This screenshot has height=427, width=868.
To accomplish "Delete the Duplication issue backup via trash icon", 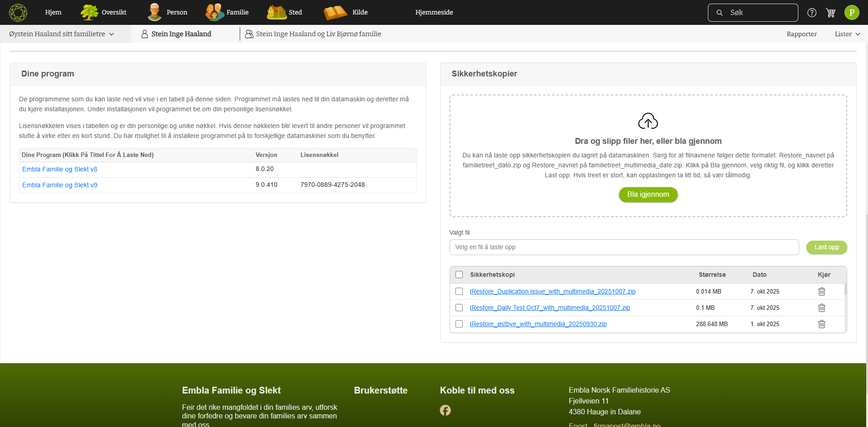I will [821, 292].
